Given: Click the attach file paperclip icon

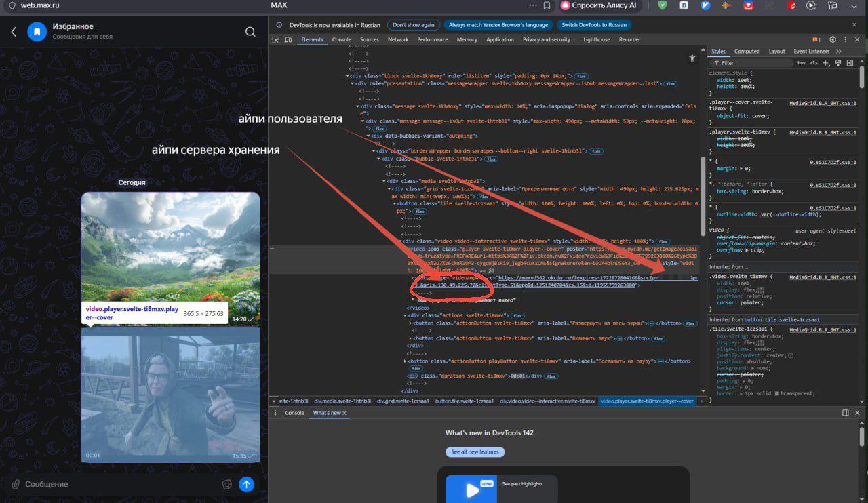Looking at the screenshot, I should (x=15, y=484).
